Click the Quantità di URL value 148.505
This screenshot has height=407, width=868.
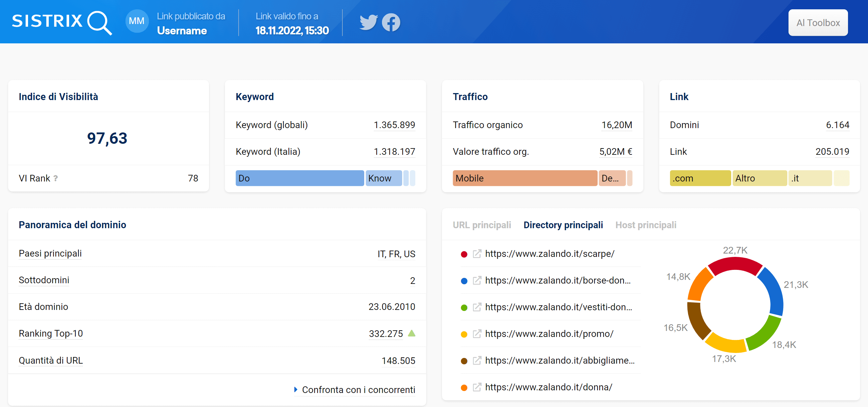click(x=398, y=361)
